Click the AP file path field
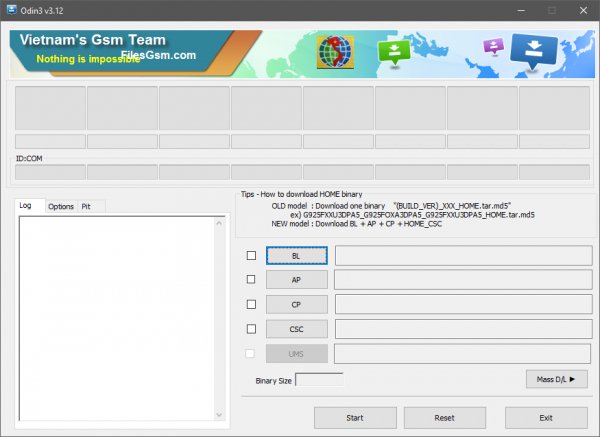The width and height of the screenshot is (600, 437). coord(463,280)
